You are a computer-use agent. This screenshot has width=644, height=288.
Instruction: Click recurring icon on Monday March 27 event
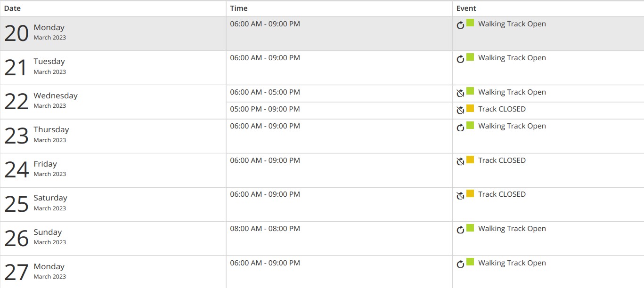click(x=460, y=264)
